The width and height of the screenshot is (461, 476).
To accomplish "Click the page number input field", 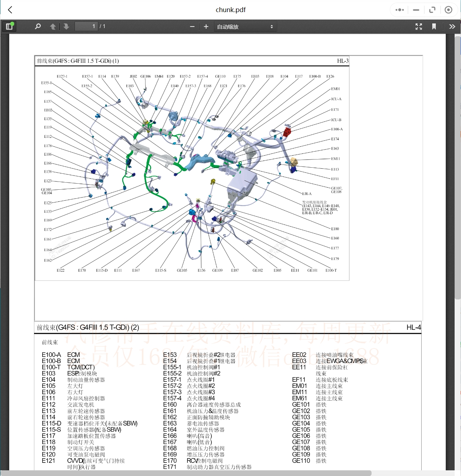I will tap(86, 26).
